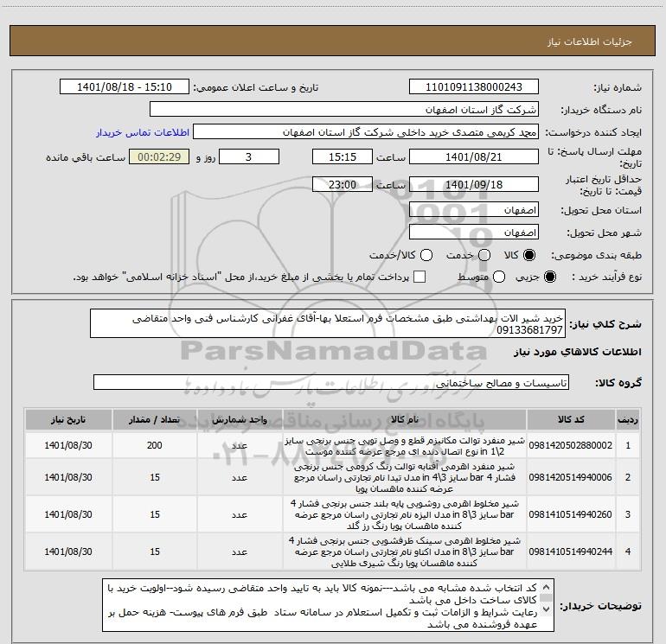Viewport: 666px width, 644px height.
Task: Click the نام کالا column header
Action: click(x=405, y=420)
